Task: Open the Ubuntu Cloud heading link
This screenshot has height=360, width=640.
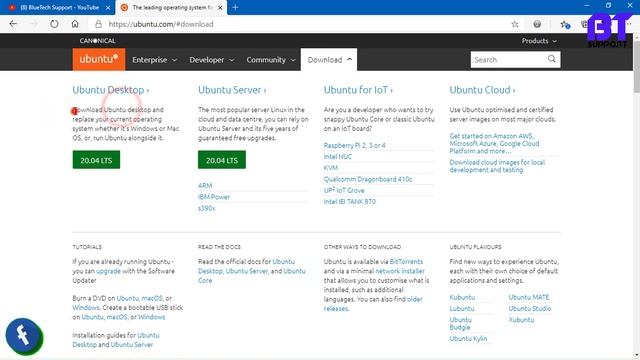Action: click(482, 90)
